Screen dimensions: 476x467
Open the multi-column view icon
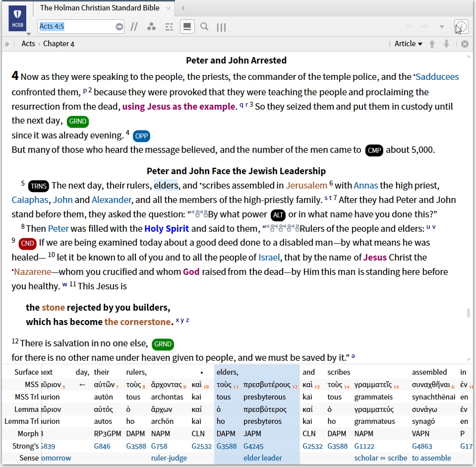click(x=221, y=27)
